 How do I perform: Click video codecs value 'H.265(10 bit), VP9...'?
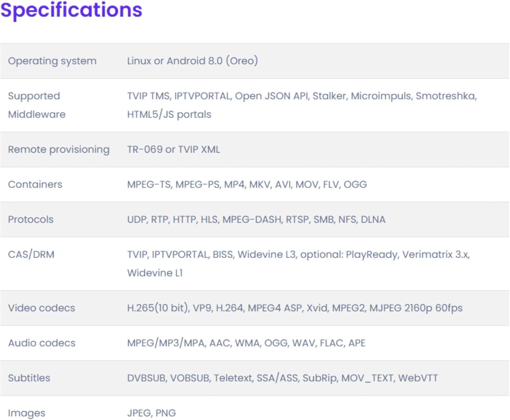295,308
